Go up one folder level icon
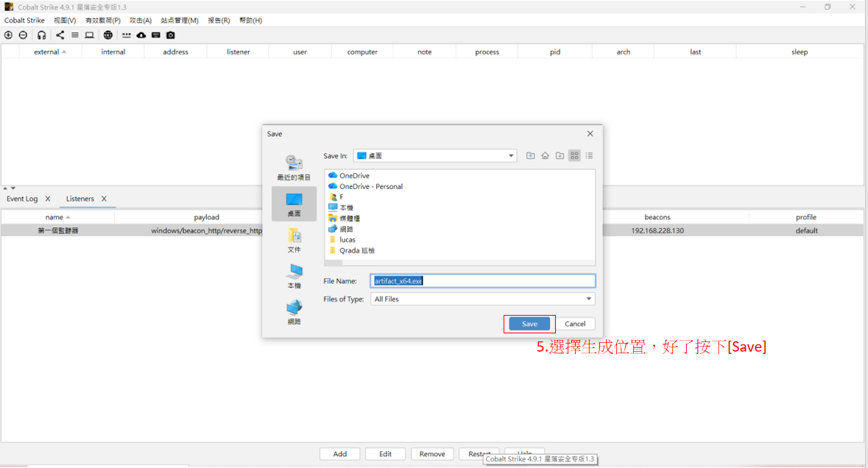The image size is (868, 468). (x=530, y=155)
